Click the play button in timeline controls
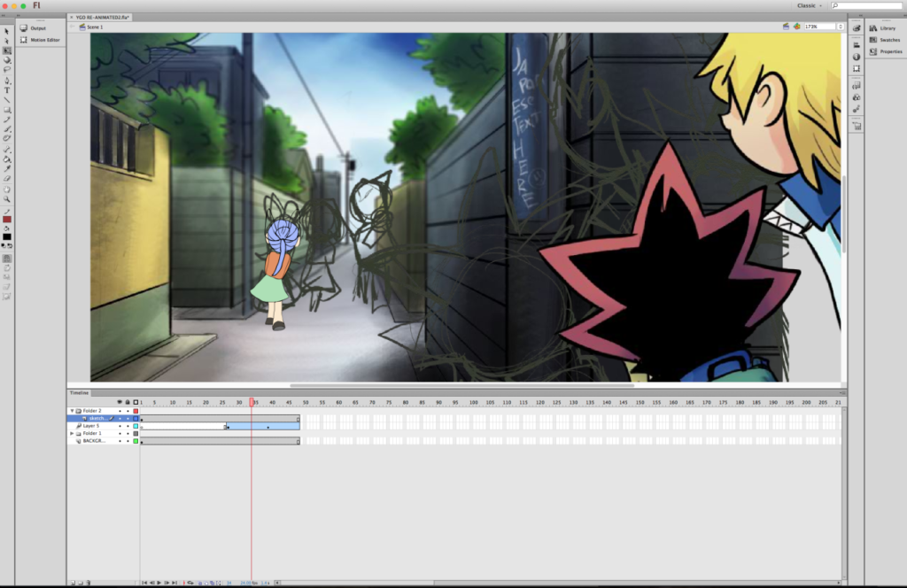 click(159, 583)
